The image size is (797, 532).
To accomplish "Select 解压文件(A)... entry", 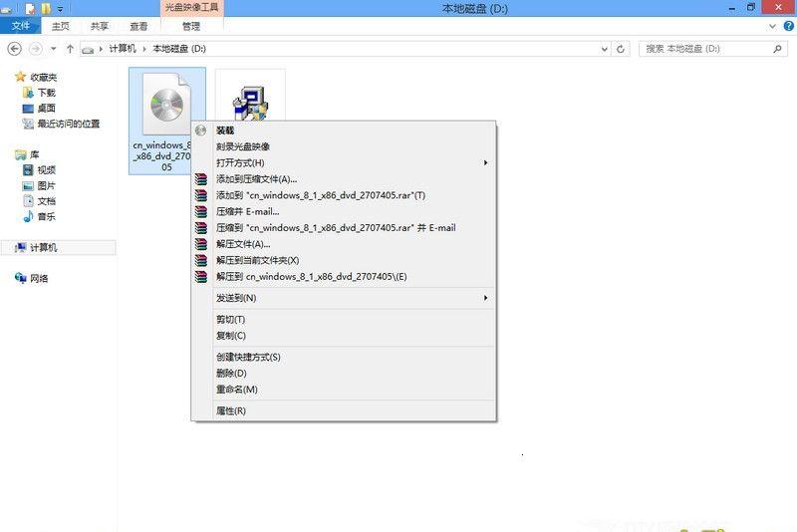I will (x=243, y=244).
